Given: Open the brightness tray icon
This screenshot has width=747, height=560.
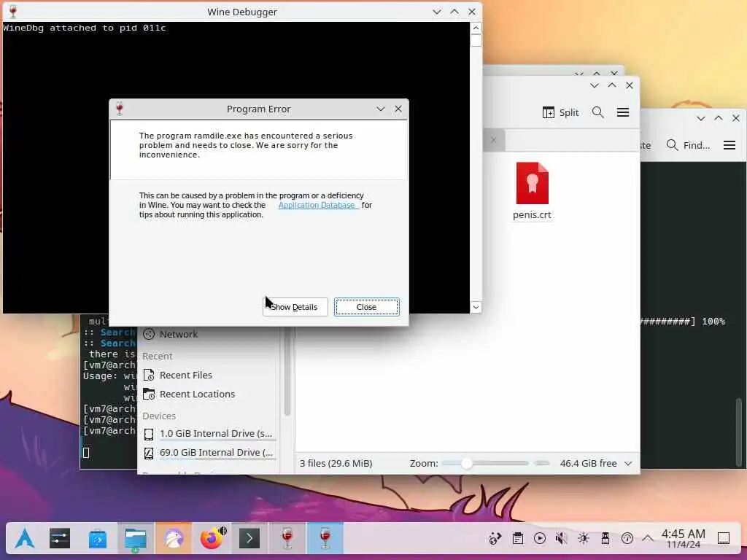Looking at the screenshot, I should [x=583, y=539].
